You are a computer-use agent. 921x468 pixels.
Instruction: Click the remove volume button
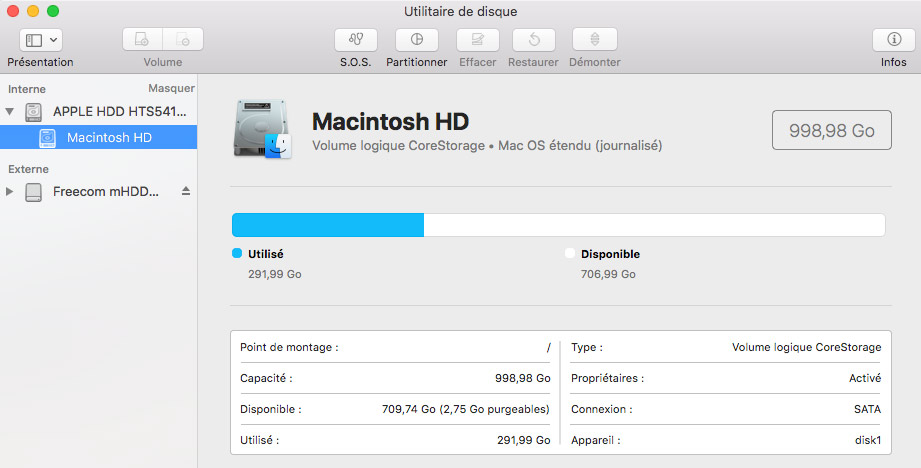click(x=183, y=39)
